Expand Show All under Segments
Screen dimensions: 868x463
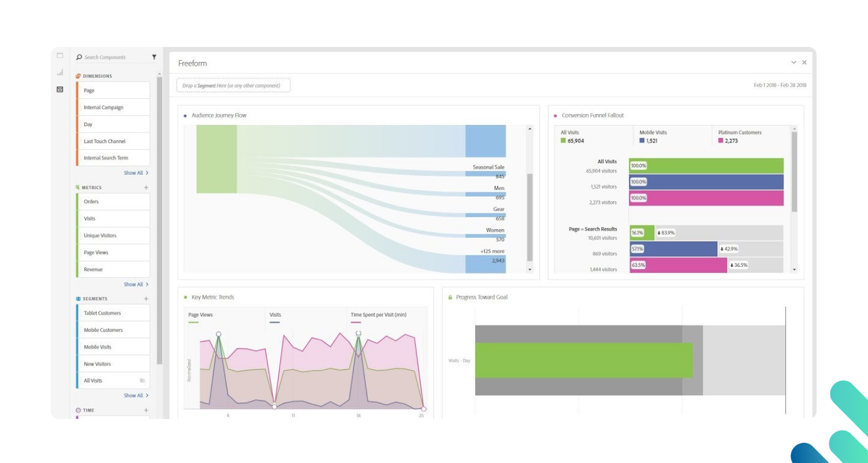click(x=135, y=396)
